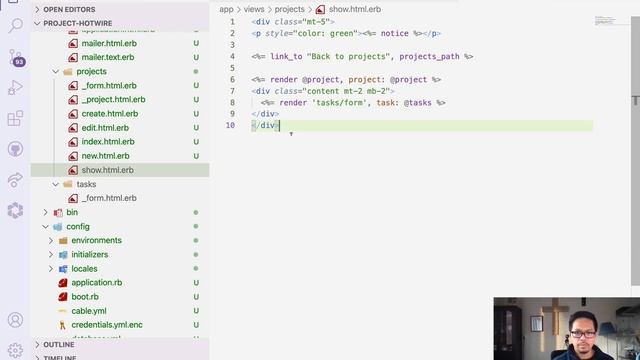The width and height of the screenshot is (640, 360).
Task: Open the Manage settings gear
Action: coord(16,350)
